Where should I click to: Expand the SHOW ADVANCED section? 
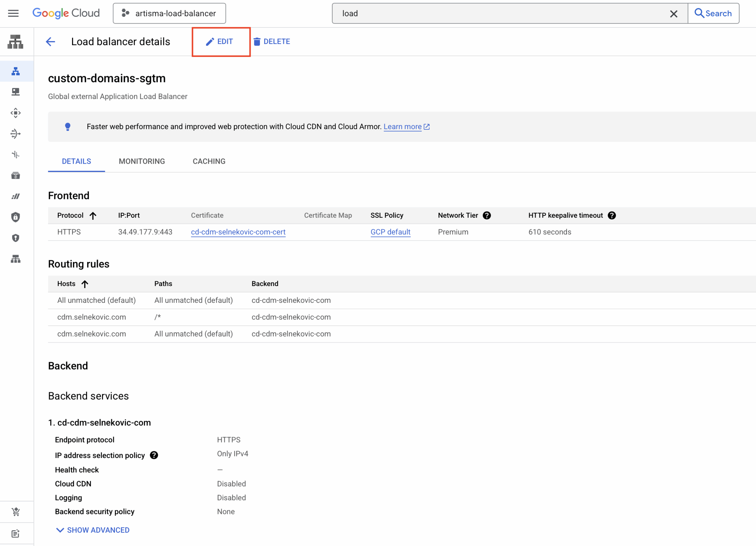(x=92, y=530)
